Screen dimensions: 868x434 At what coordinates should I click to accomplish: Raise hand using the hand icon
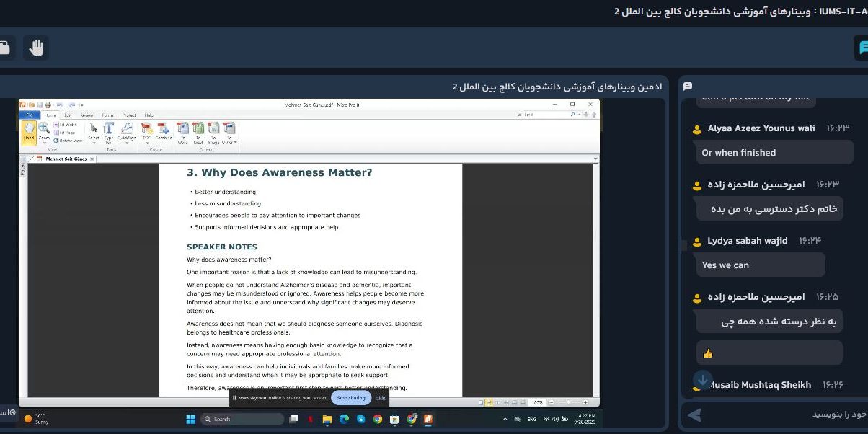(x=36, y=48)
